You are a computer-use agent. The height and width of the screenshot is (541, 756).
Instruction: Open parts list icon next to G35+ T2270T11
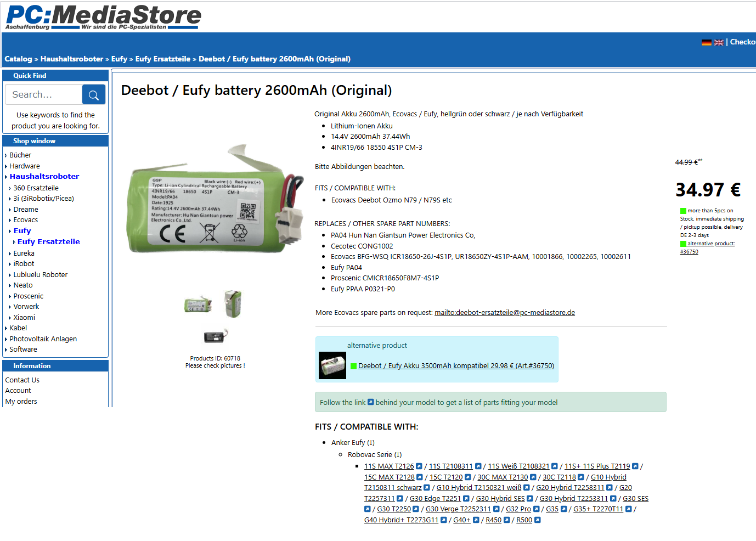pos(629,509)
